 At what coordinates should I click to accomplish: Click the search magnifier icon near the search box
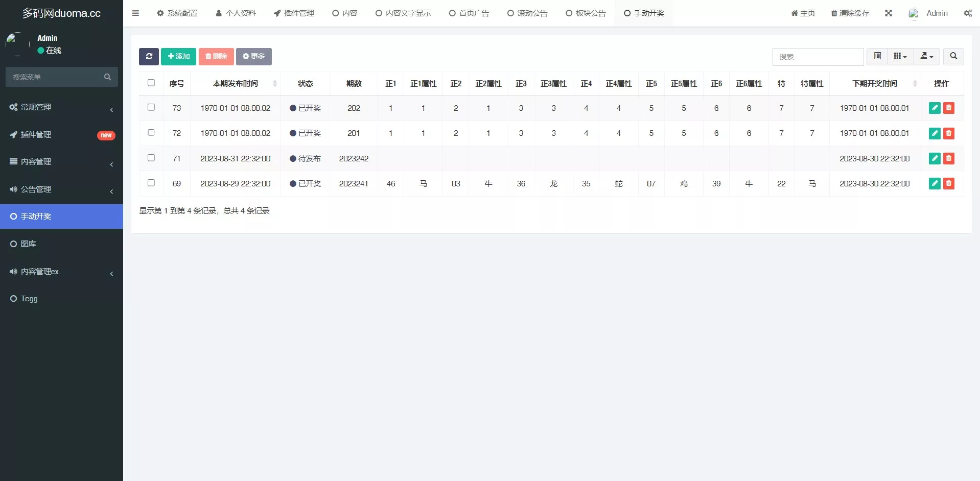953,57
